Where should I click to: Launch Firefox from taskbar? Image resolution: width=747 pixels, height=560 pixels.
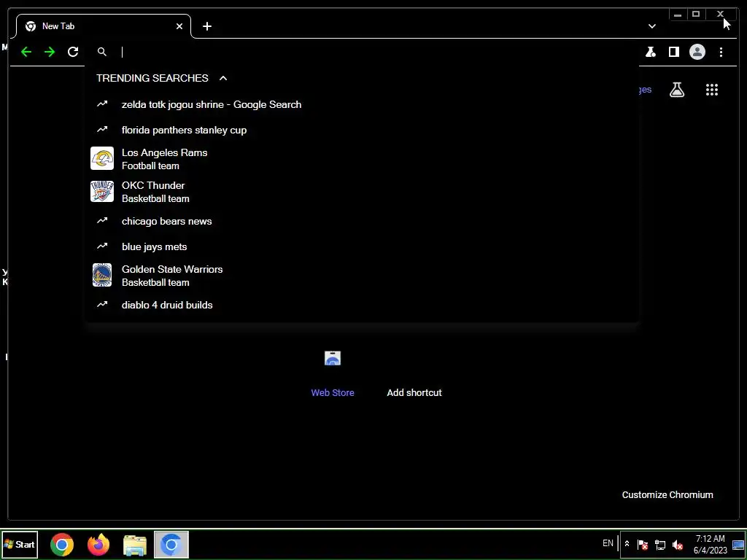coord(98,545)
